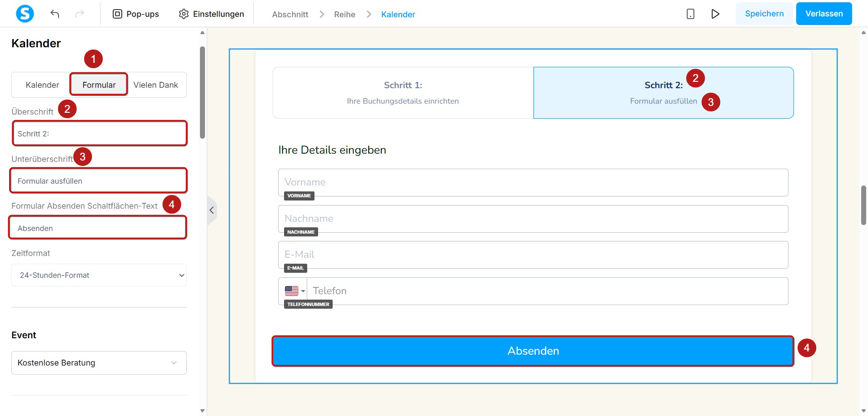868x416 pixels.
Task: Click the blue S logo icon
Action: coord(25,14)
